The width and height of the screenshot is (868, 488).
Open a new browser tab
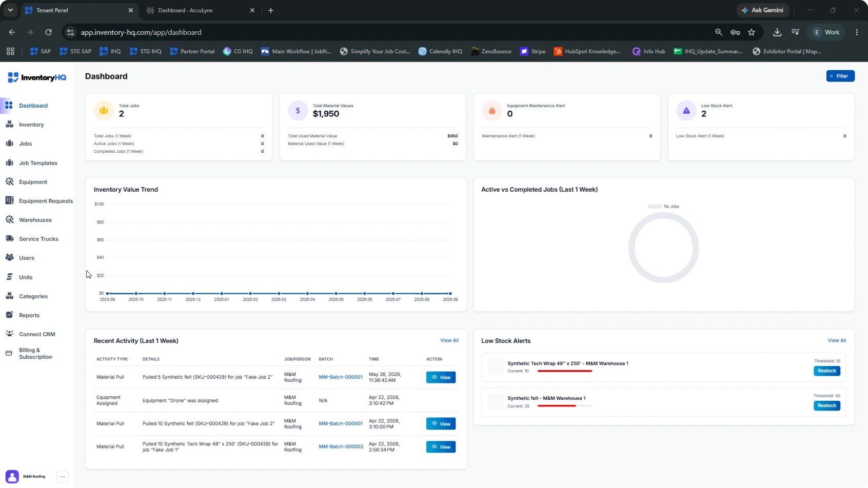point(271,10)
